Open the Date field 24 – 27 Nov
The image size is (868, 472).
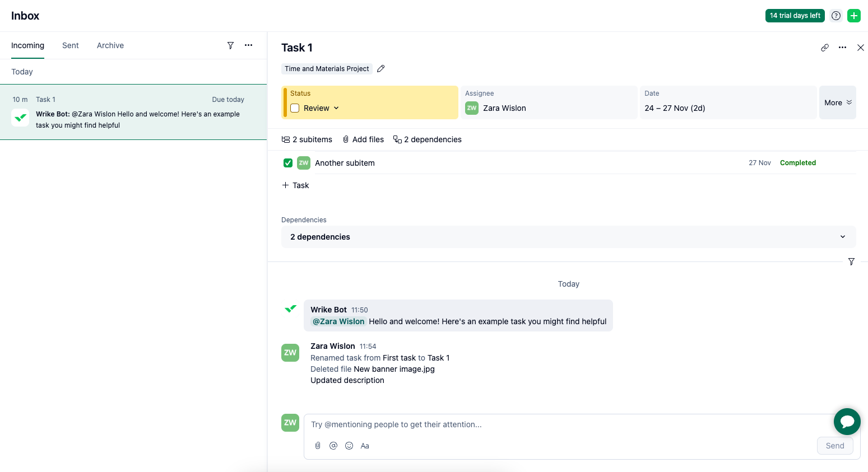[x=728, y=102]
